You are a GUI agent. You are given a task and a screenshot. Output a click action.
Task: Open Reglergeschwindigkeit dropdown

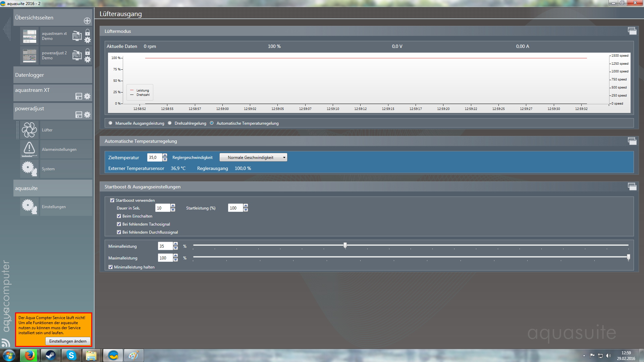[x=253, y=158]
